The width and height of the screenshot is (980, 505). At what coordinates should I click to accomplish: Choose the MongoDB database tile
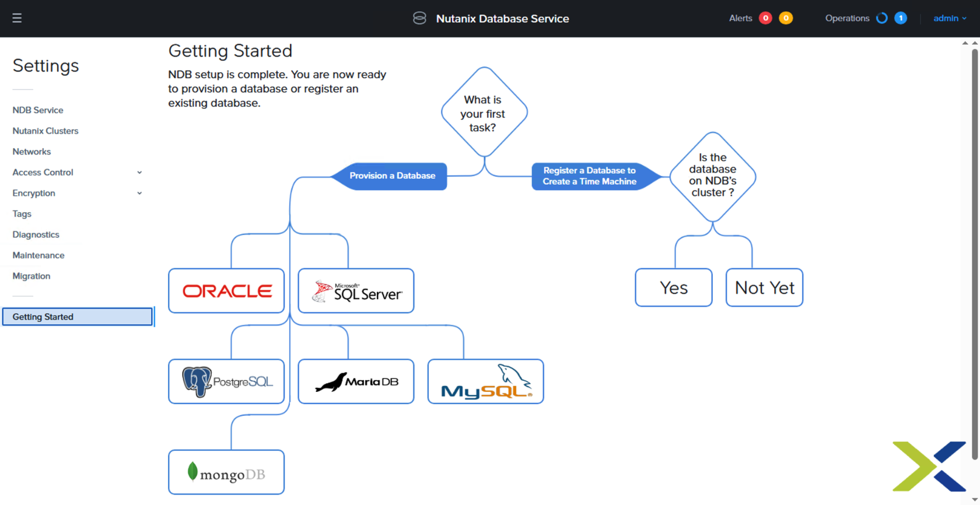226,472
